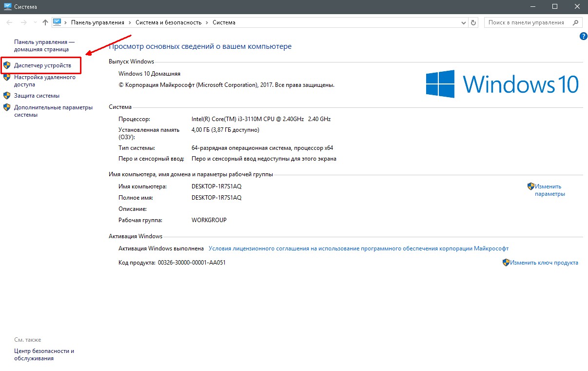Click 64-разрядная операционная система text
The width and height of the screenshot is (588, 371).
(x=262, y=148)
